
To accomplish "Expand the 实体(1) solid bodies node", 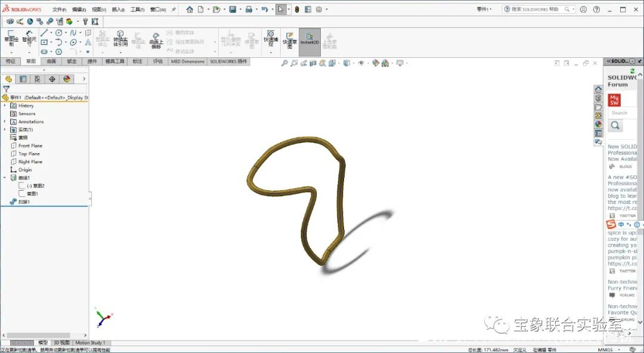I will (5, 129).
